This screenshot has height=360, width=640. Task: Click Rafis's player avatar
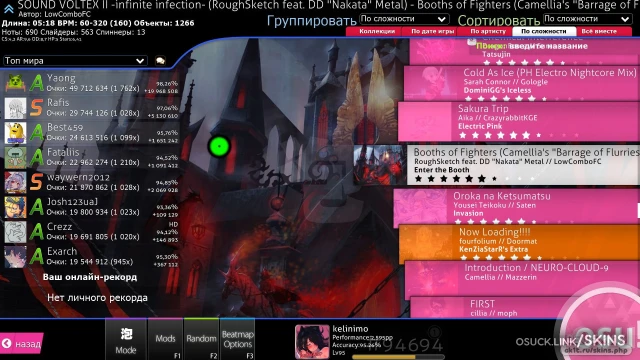(x=16, y=108)
